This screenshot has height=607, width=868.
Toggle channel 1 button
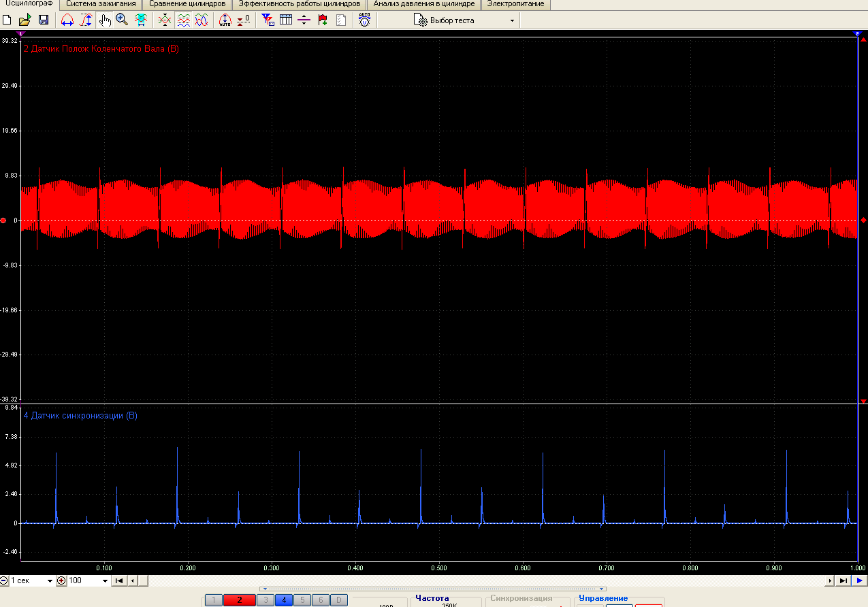(x=213, y=600)
